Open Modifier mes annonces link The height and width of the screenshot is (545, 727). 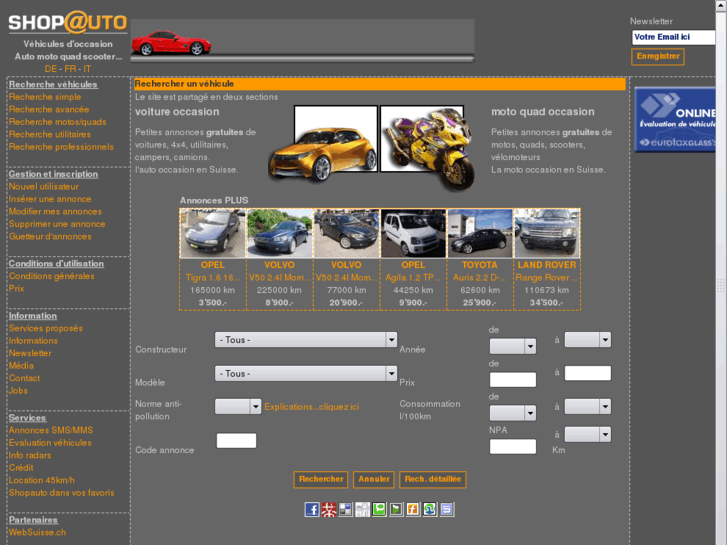pos(55,212)
